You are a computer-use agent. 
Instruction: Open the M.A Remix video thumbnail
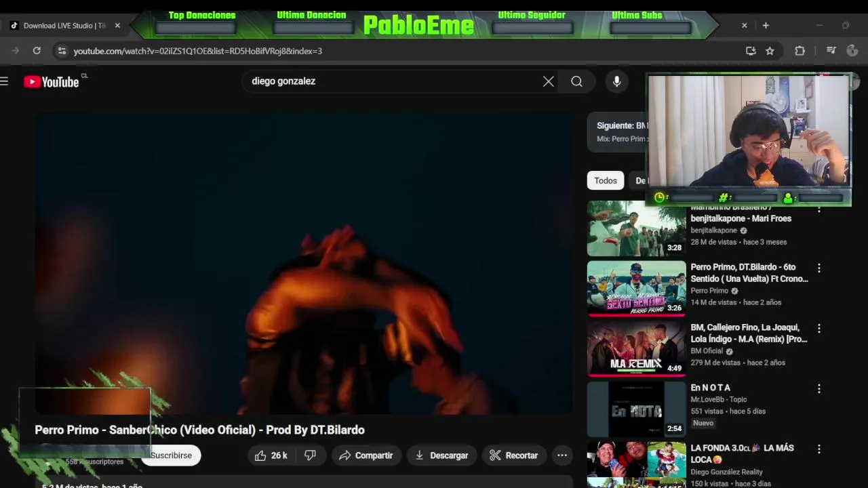click(636, 349)
